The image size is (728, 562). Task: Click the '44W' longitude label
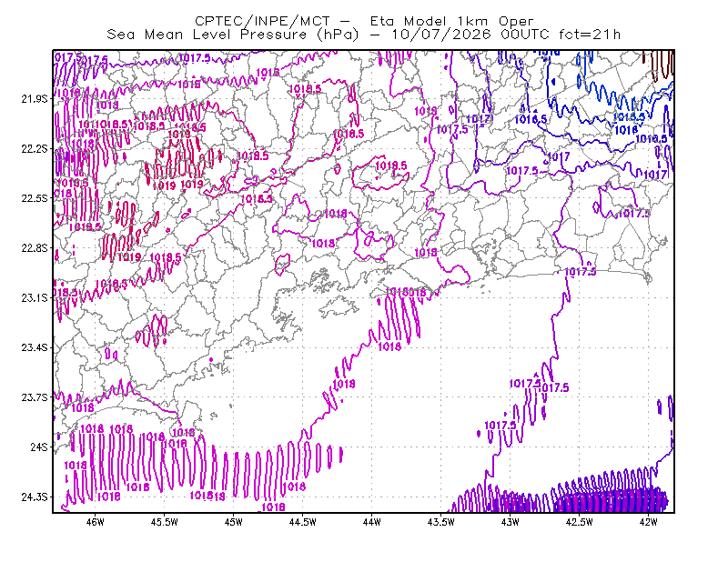tap(371, 522)
